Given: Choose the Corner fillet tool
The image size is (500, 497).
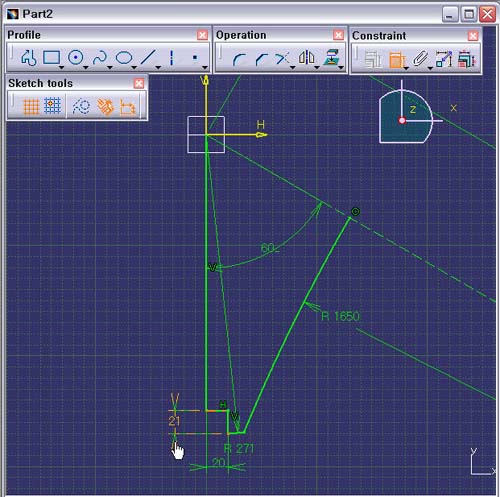Looking at the screenshot, I should coord(239,59).
